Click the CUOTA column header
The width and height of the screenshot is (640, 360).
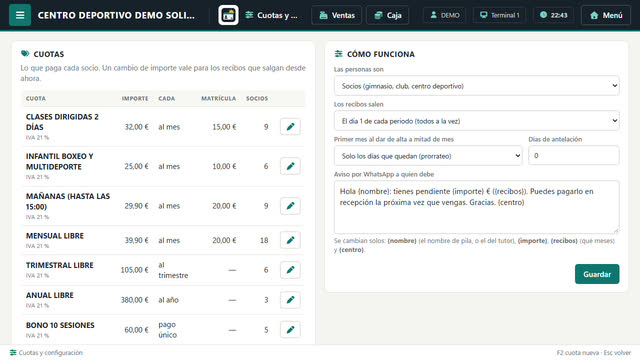(x=36, y=98)
